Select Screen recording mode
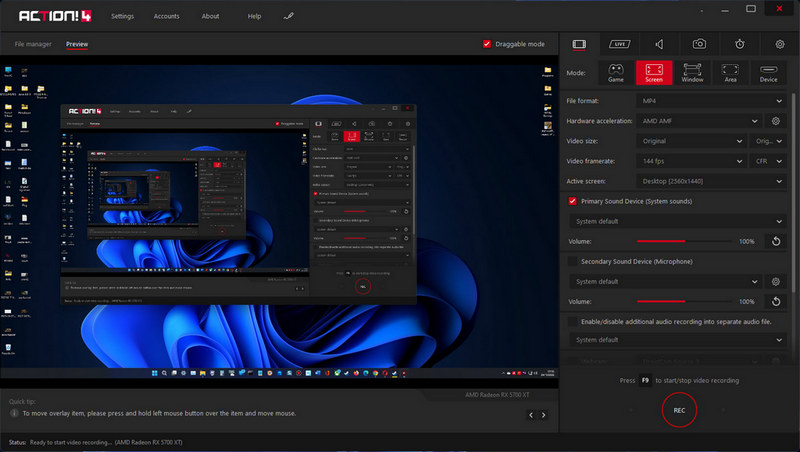Viewport: 800px width, 452px height. [x=654, y=73]
